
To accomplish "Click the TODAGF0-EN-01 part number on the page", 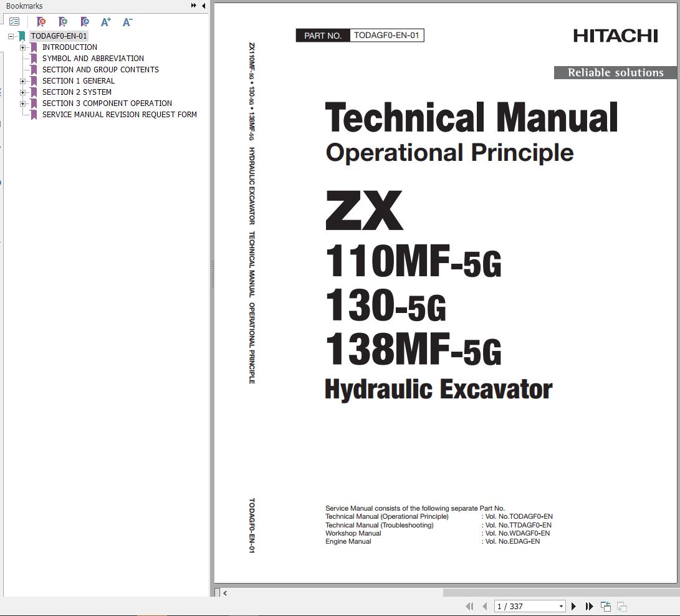I will tap(386, 35).
